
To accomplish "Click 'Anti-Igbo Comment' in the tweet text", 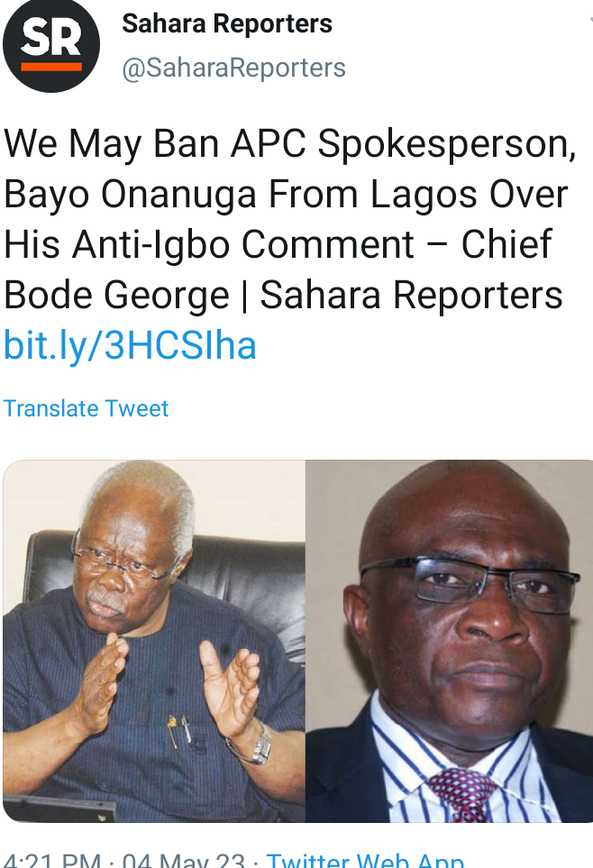I will 242,244.
